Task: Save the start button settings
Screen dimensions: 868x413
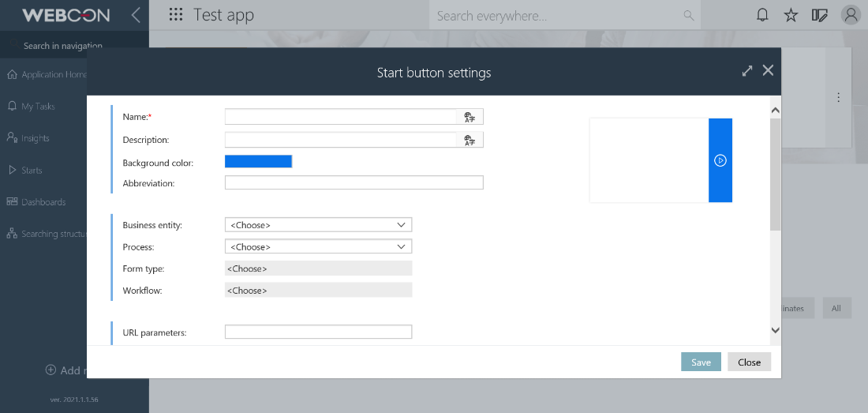Action: pyautogui.click(x=701, y=362)
